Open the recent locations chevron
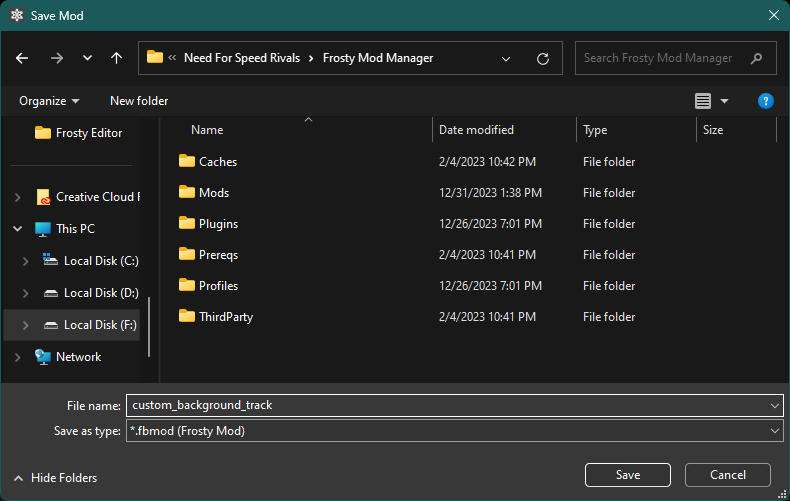This screenshot has width=790, height=501. (87, 58)
